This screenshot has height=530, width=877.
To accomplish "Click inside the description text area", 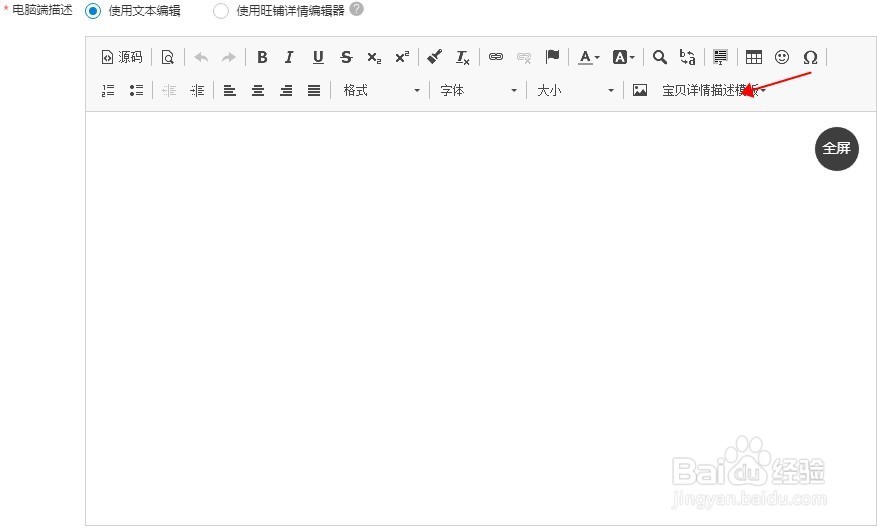I will coord(480,319).
